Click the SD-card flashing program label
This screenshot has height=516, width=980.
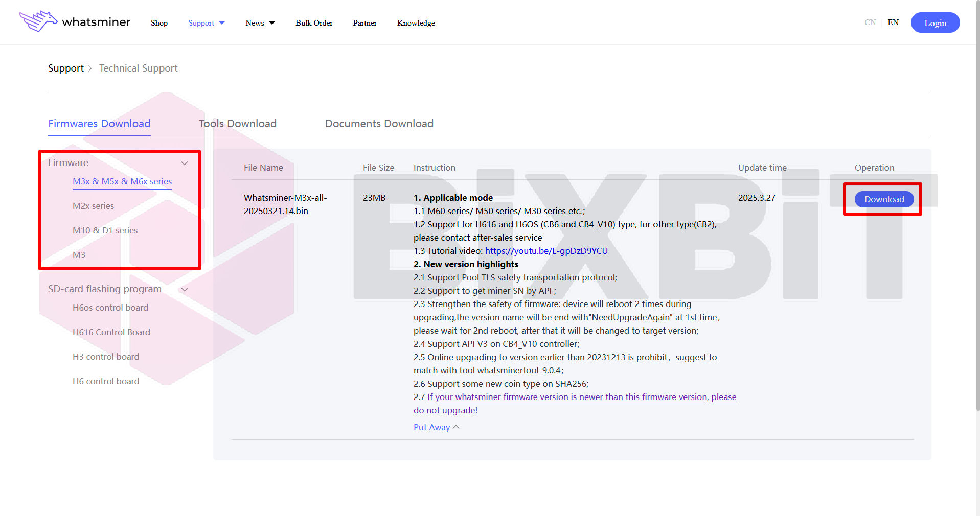[x=105, y=289]
